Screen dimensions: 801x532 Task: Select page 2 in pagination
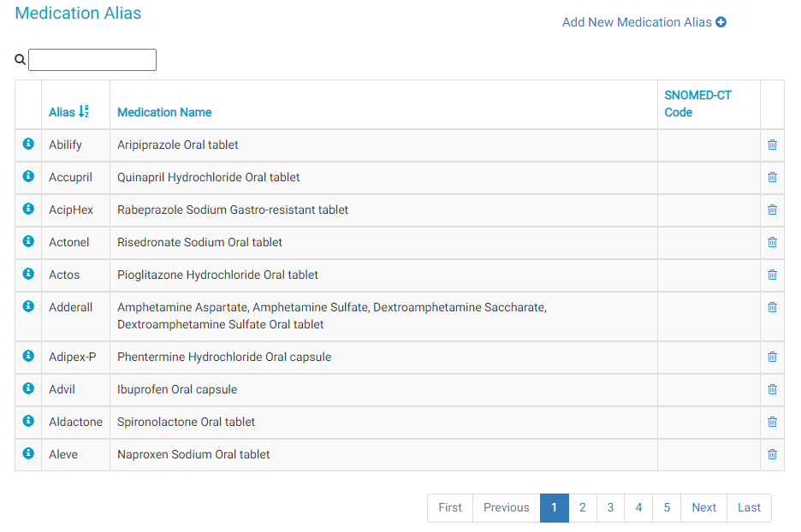tap(582, 507)
